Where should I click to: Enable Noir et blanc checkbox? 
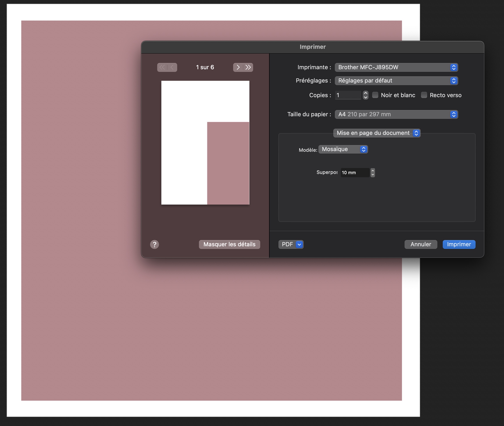(375, 95)
